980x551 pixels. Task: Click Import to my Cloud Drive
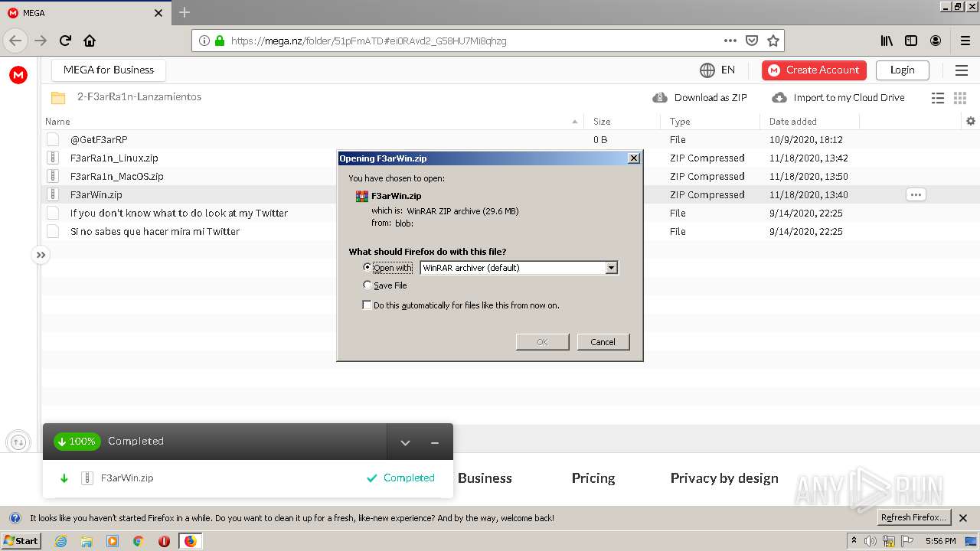coord(838,97)
